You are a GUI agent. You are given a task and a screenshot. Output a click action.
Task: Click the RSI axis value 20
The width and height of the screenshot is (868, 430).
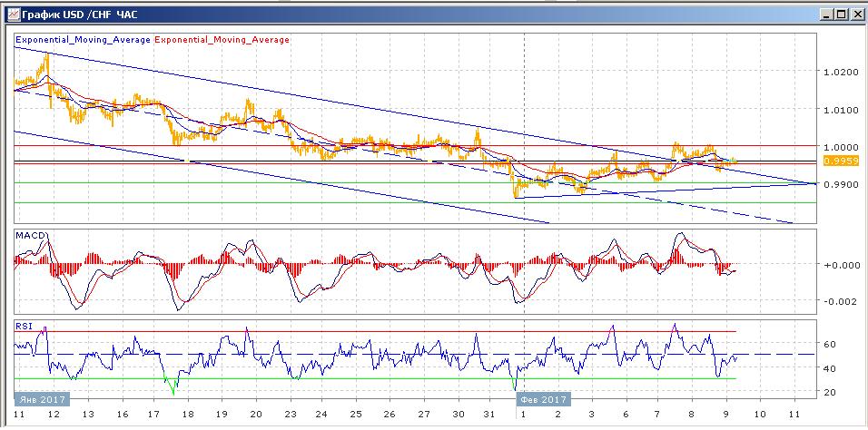point(829,391)
